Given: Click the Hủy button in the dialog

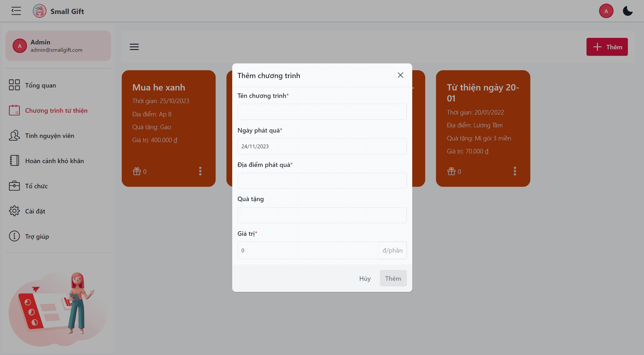Looking at the screenshot, I should [x=365, y=278].
